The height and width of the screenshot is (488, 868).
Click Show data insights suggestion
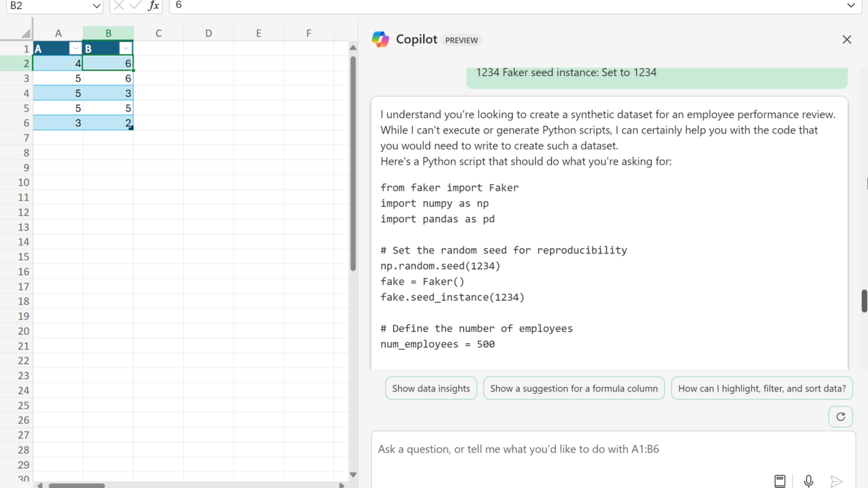431,388
